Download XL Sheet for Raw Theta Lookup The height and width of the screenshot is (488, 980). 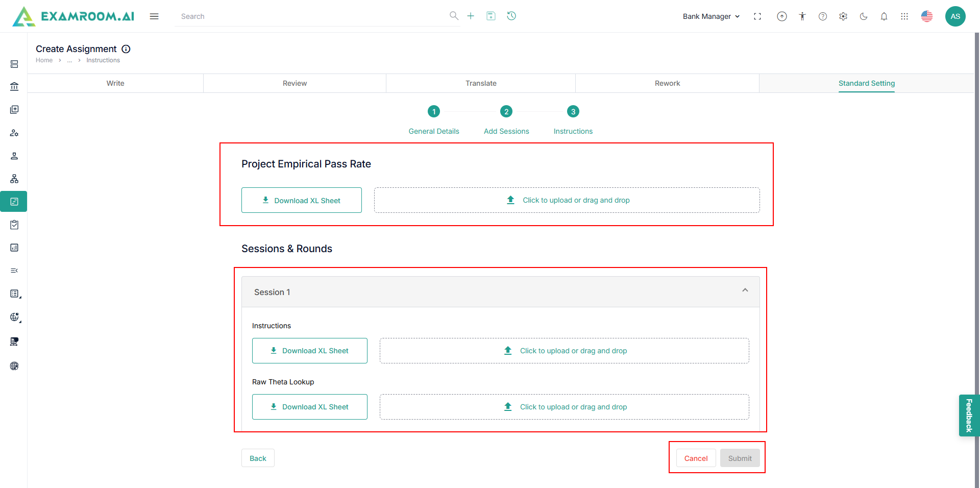(x=310, y=407)
